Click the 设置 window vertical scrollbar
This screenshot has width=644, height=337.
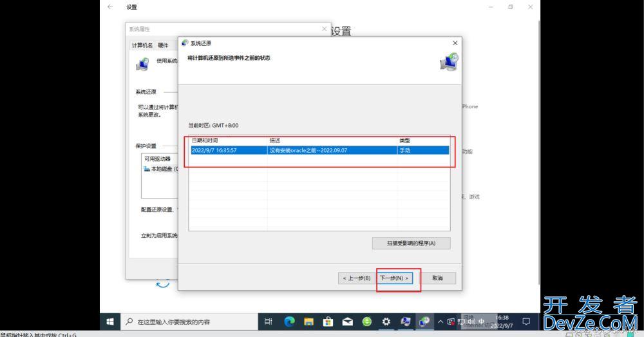click(539, 152)
